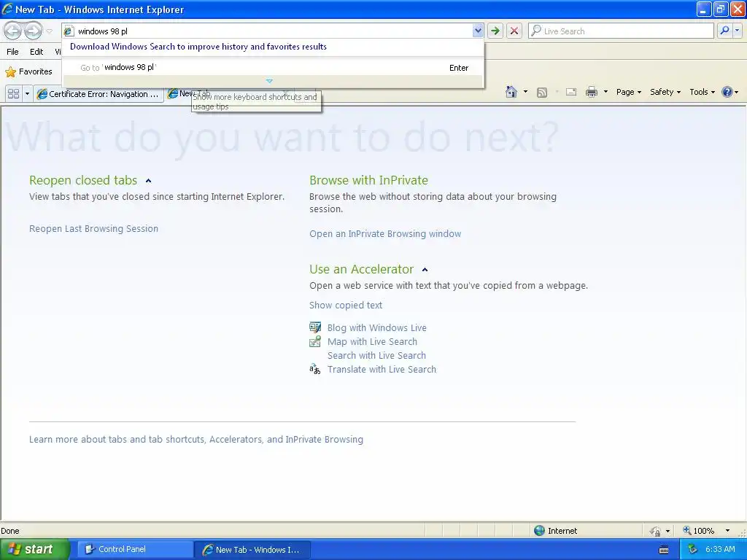This screenshot has height=560, width=747.
Task: Click the Windows Start button
Action: [x=34, y=549]
